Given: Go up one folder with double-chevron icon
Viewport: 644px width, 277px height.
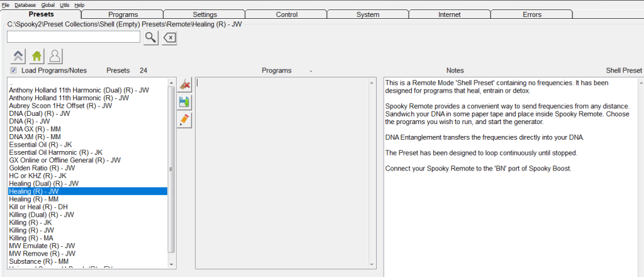Looking at the screenshot, I should (18, 56).
